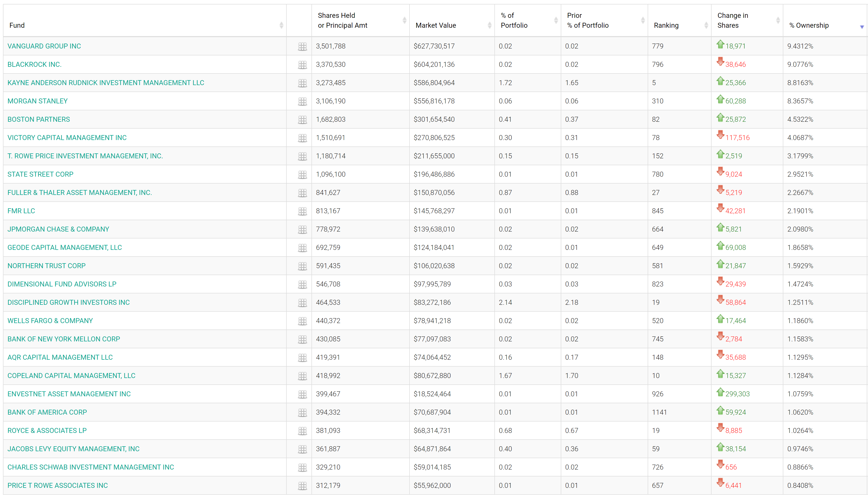
Task: Open ROYCE & ASSOCIATES LP link
Action: click(47, 431)
